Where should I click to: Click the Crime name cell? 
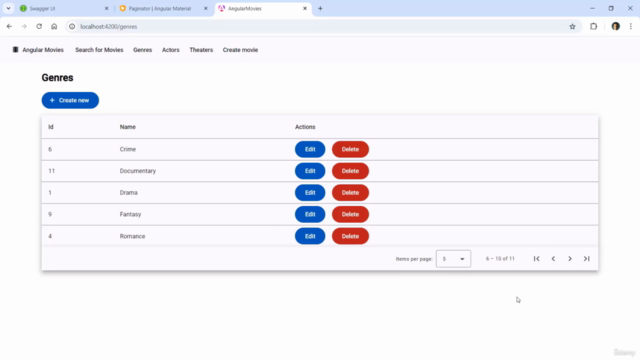(128, 149)
